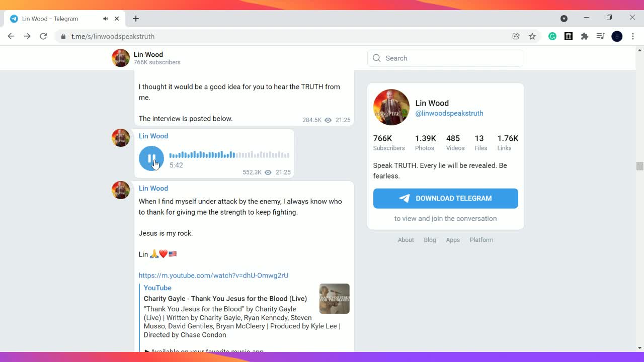Click scrollbar up arrow

(x=640, y=50)
